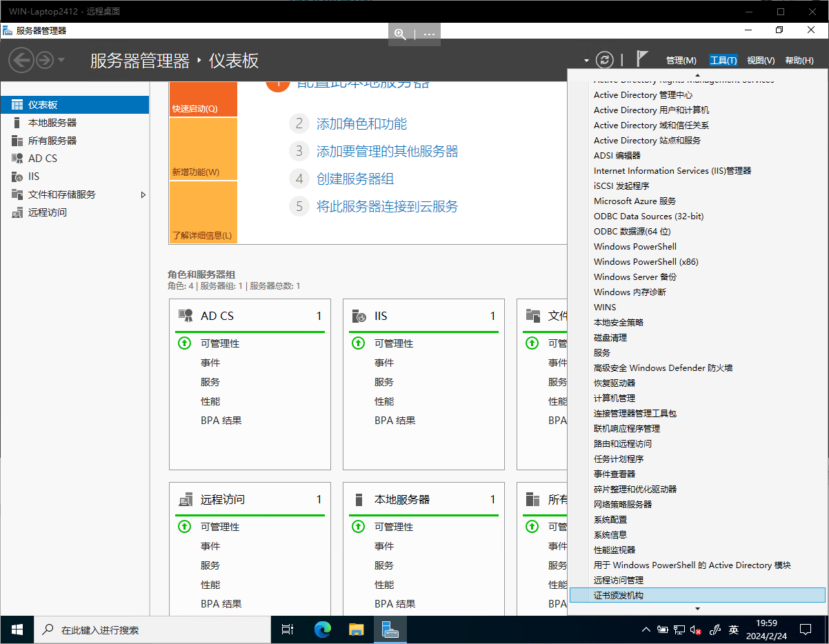This screenshot has width=829, height=644.
Task: Click the back navigation arrow button
Action: (x=21, y=60)
